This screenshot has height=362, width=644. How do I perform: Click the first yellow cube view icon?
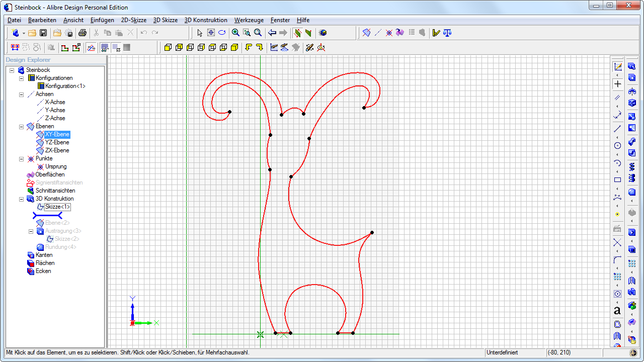coord(168,47)
